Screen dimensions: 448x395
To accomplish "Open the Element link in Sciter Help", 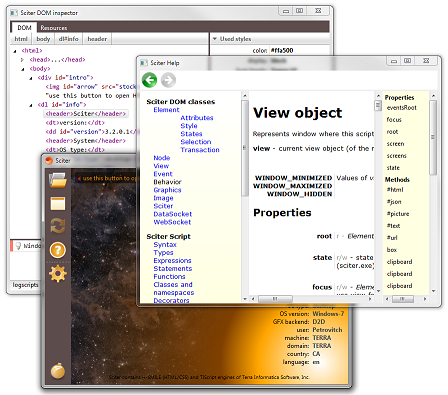I will tap(166, 110).
